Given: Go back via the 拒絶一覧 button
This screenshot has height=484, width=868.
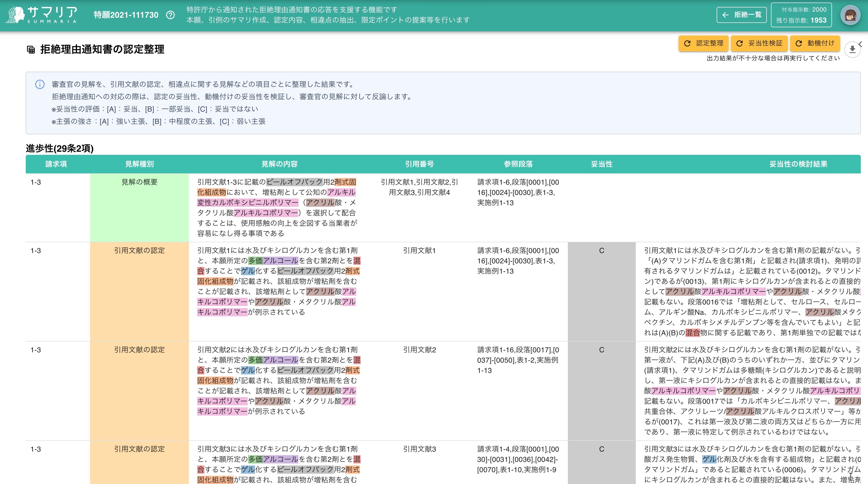Looking at the screenshot, I should (741, 15).
